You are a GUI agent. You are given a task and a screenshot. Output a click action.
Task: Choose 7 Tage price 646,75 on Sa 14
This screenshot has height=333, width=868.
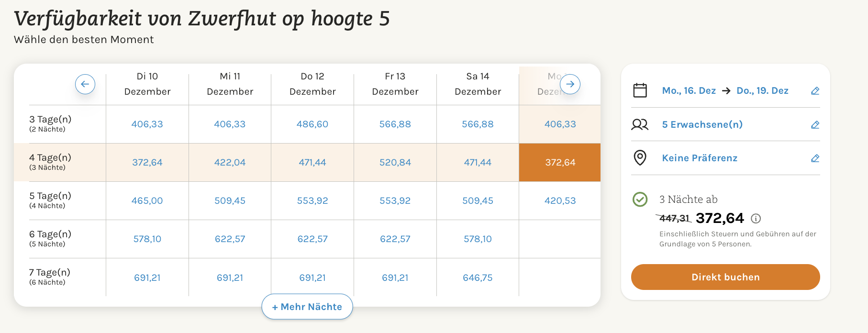(x=478, y=278)
